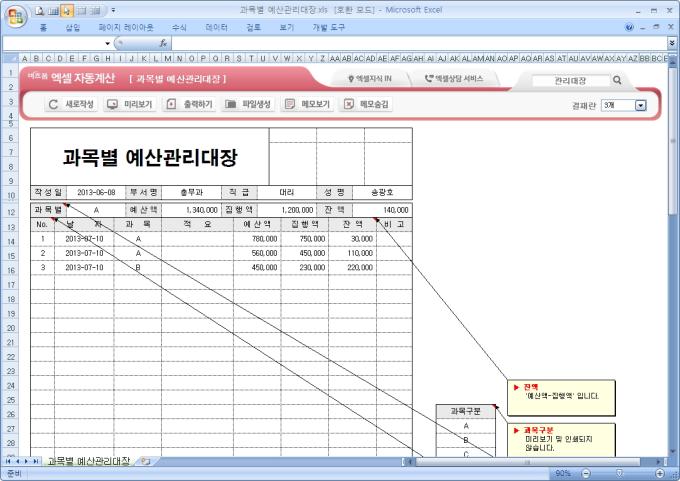Click the highlighted pointer icon in Quick Access Toolbar
Screen dimensions: 680x481
[x=67, y=10]
